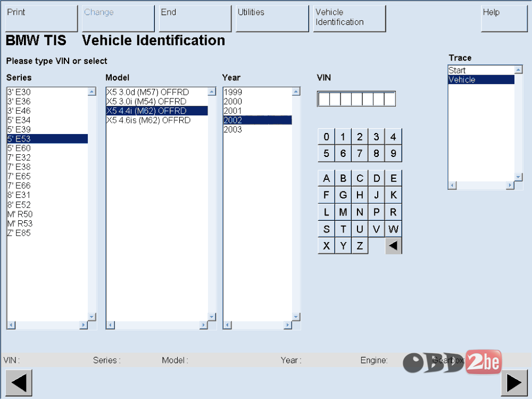Select series 3' E30
Screen dimensions: 532x399
(47, 92)
